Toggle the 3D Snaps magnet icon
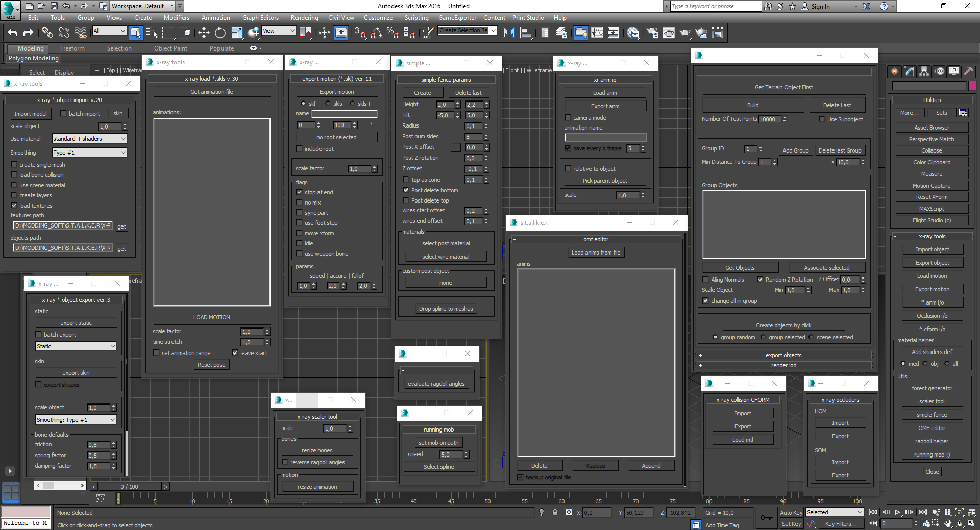Viewport: 980px width, 530px height. pyautogui.click(x=360, y=33)
